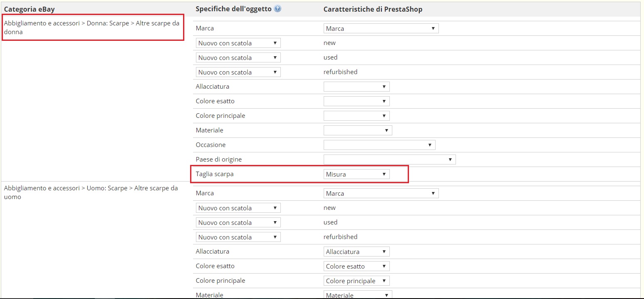The height and width of the screenshot is (299, 644).
Task: Expand the empty Allacciatura dropdown for women's shoes
Action: (356, 87)
